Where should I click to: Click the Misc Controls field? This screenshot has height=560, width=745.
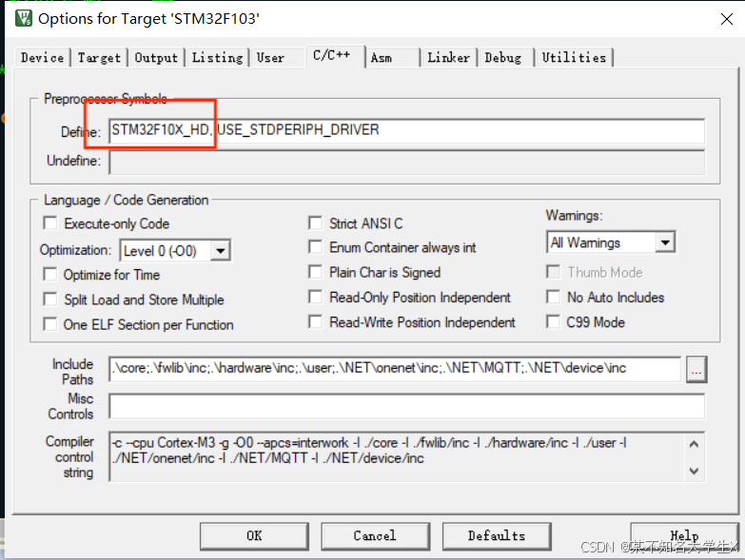[406, 406]
